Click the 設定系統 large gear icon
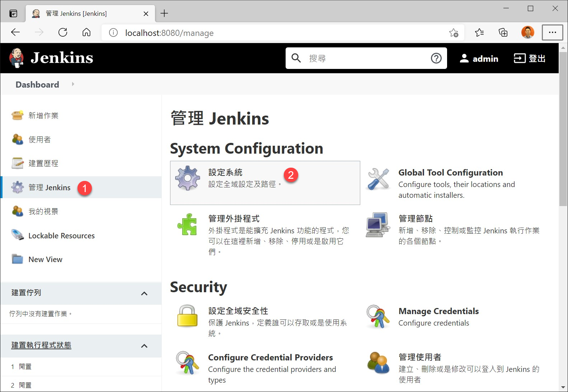This screenshot has height=392, width=568. click(187, 178)
